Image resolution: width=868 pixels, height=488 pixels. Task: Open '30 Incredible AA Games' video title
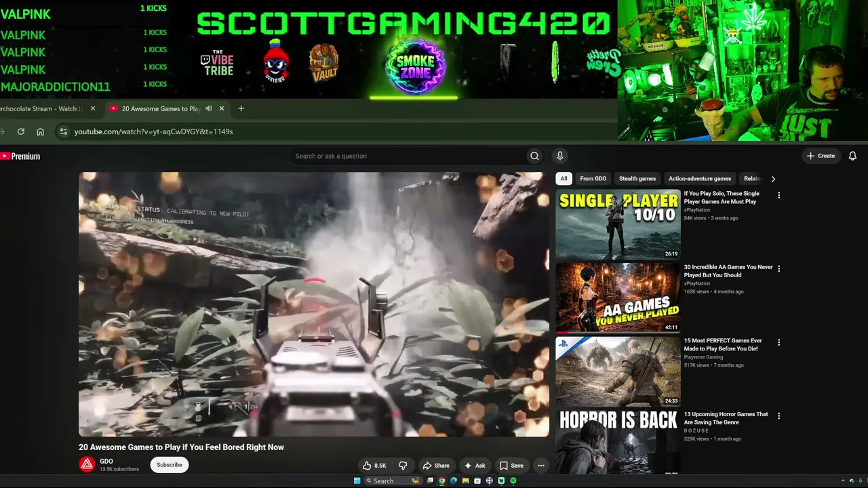point(728,271)
